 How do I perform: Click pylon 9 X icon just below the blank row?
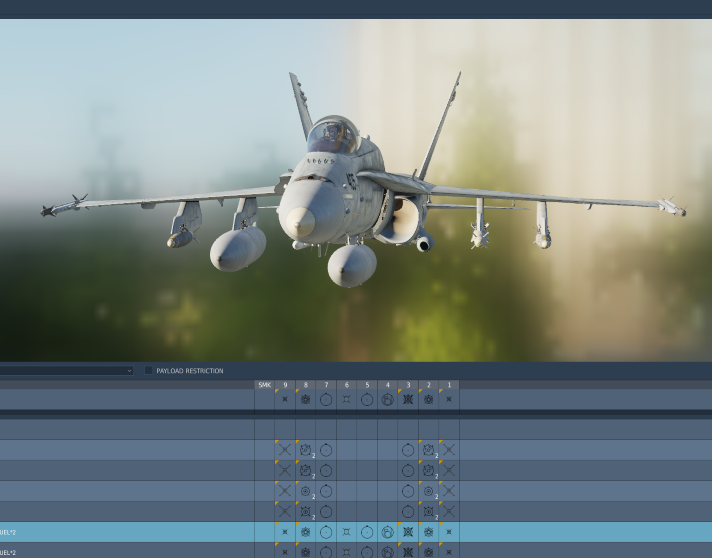coord(285,450)
